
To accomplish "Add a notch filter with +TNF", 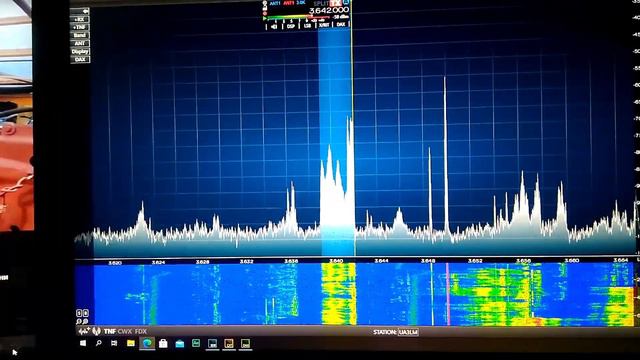I will [80, 27].
